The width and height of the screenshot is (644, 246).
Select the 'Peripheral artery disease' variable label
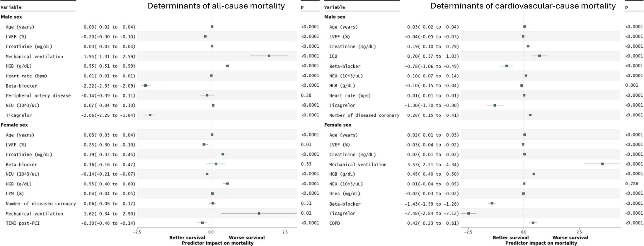pyautogui.click(x=38, y=95)
